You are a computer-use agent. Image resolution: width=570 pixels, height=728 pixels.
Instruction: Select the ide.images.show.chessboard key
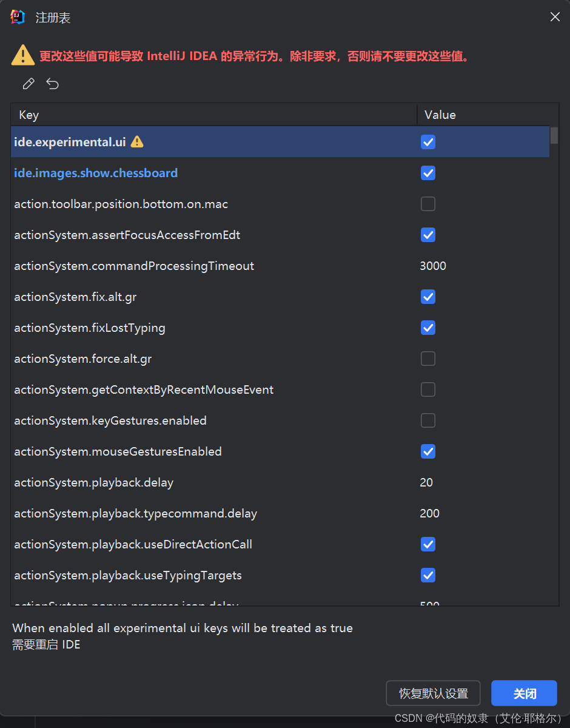(x=96, y=173)
